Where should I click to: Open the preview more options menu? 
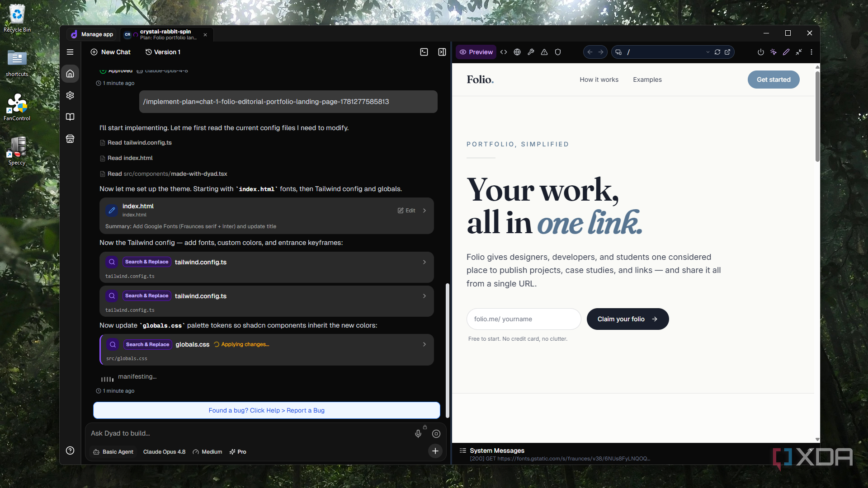tap(811, 52)
